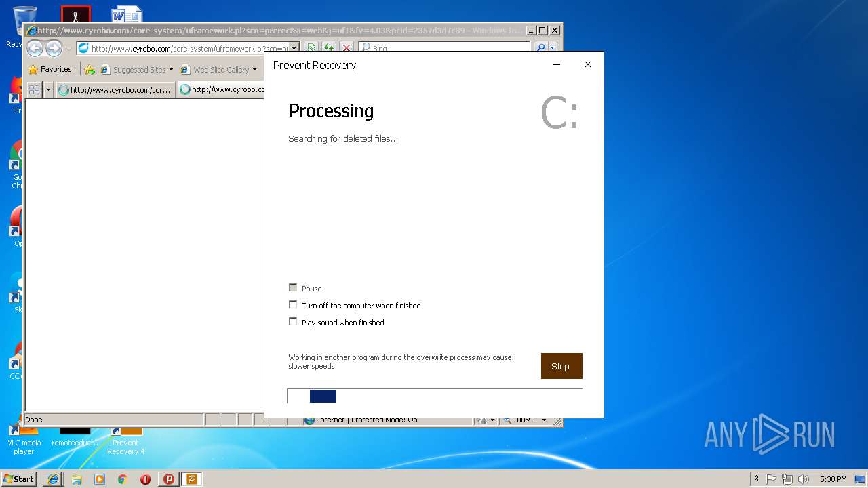Screen dimensions: 868x488
Task: Open Windows Explorer from the taskbar
Action: click(x=76, y=479)
